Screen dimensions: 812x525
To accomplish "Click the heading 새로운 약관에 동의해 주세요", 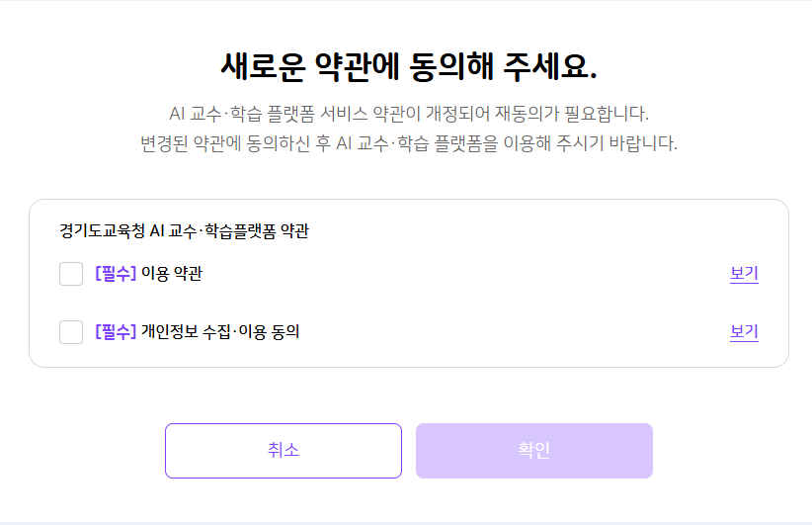I will click(x=409, y=67).
